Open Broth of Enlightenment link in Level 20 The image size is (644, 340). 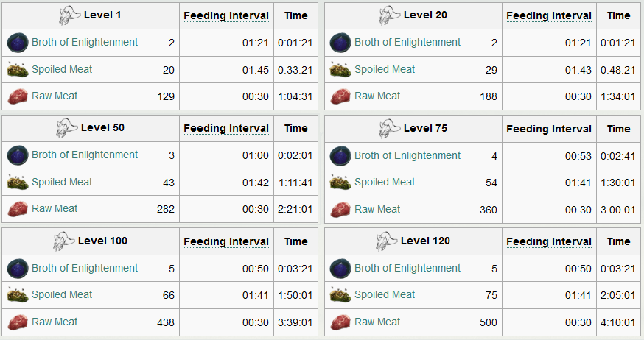point(407,42)
